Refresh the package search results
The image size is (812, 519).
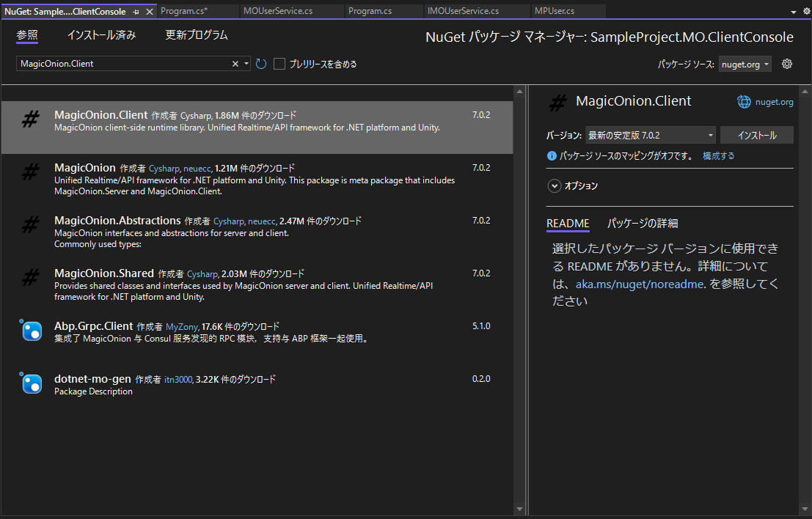coord(261,64)
